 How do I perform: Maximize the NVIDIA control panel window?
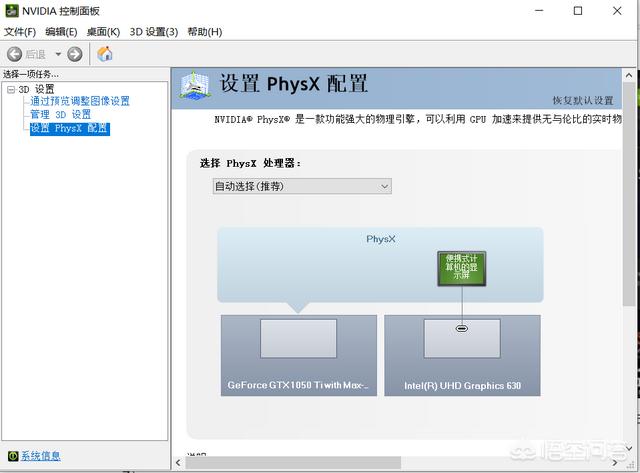(578, 11)
